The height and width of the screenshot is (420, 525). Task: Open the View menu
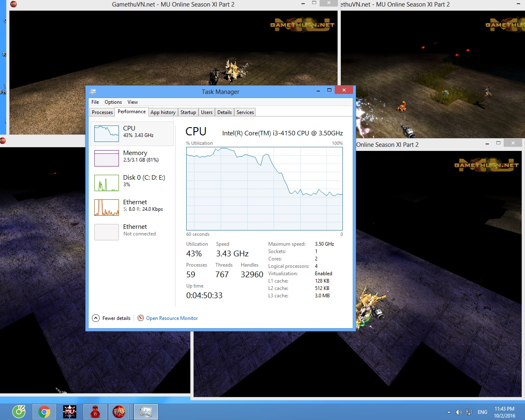coord(132,102)
